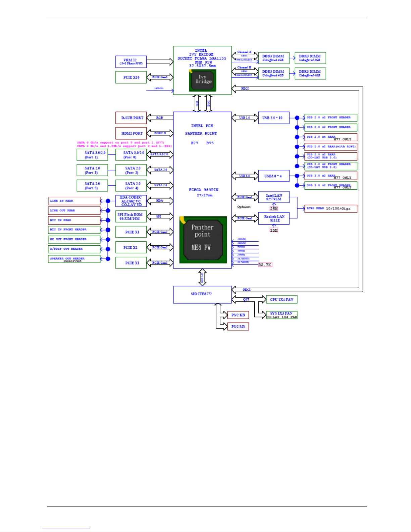Click the LINE OUT REAR box
This screenshot has width=411, height=532.
74,210
